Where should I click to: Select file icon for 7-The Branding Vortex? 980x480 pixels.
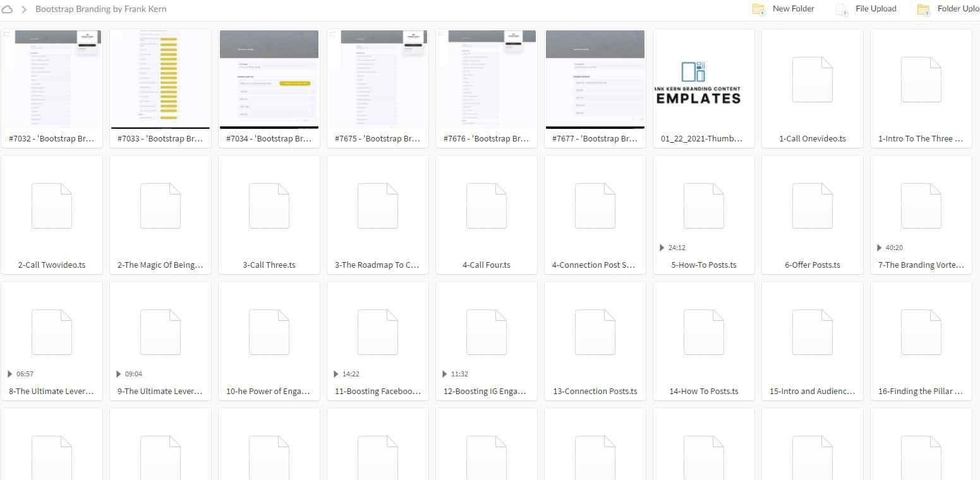pyautogui.click(x=921, y=205)
